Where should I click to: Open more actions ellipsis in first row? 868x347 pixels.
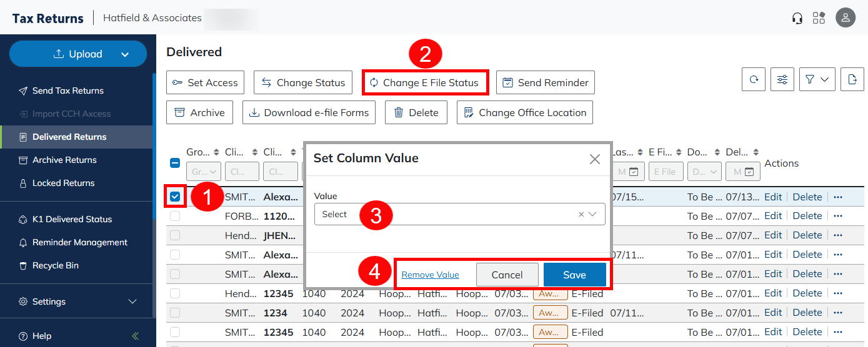838,197
